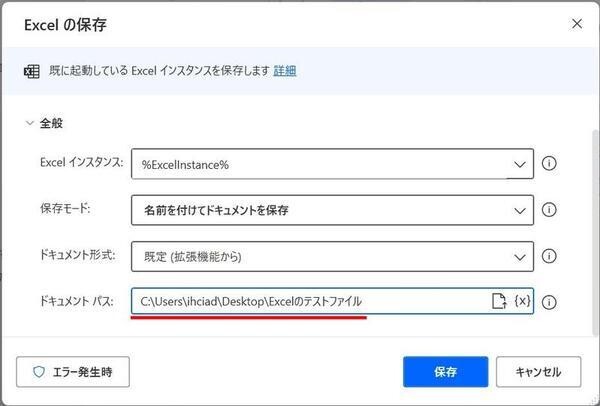Insert a variable with the {x} icon
The width and height of the screenshot is (600, 406).
click(522, 301)
